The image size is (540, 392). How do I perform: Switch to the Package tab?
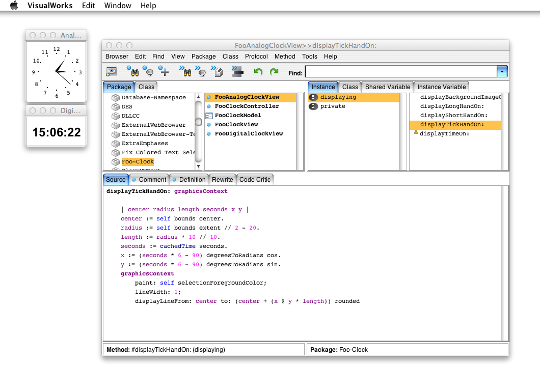pos(119,87)
